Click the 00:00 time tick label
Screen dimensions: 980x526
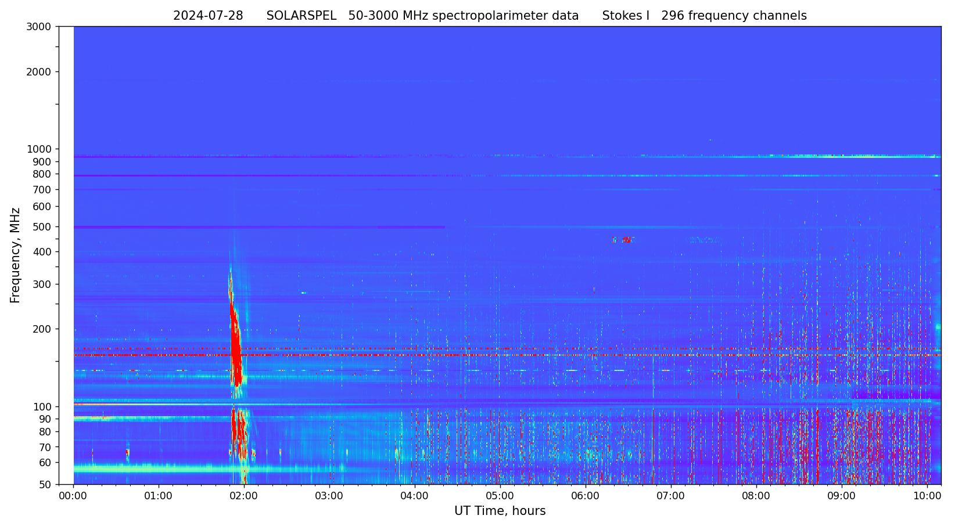(x=73, y=496)
